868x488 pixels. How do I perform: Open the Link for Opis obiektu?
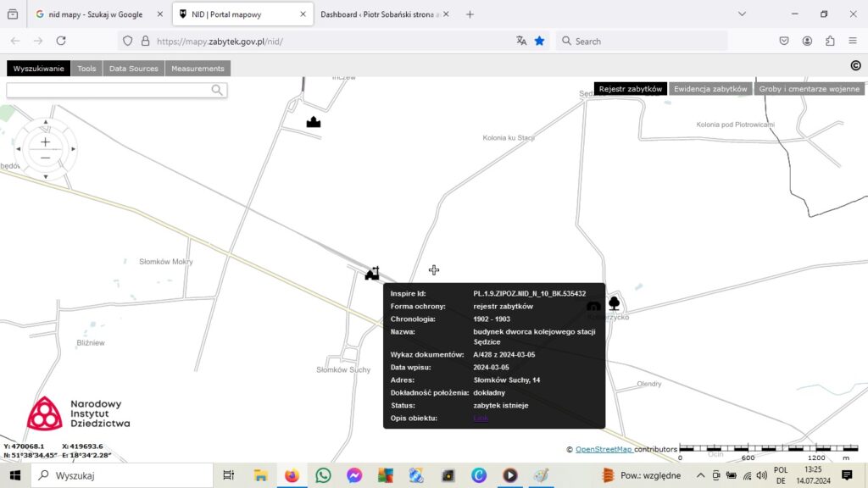481,419
